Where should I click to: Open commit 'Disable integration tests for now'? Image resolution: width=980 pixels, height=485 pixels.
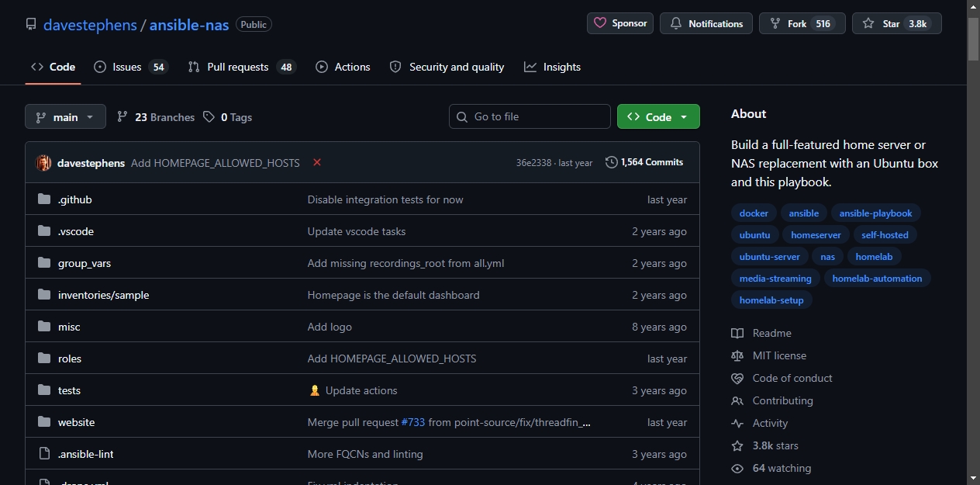pos(385,199)
